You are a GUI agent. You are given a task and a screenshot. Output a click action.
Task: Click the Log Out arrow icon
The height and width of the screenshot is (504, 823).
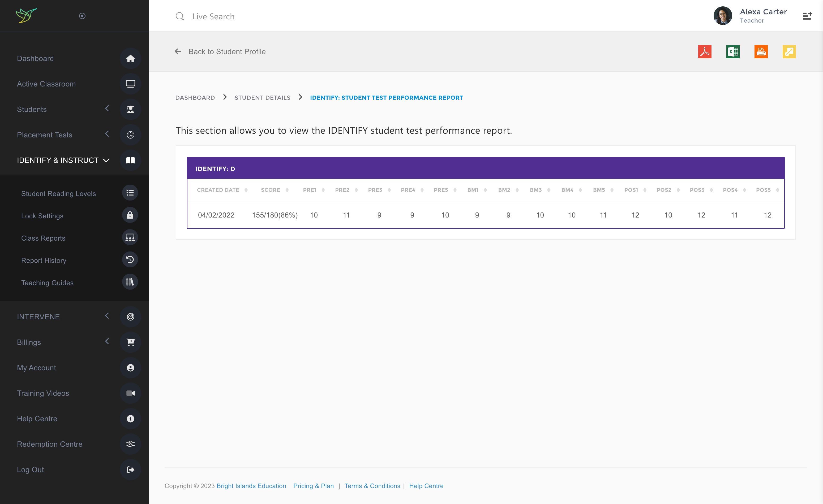pyautogui.click(x=130, y=470)
